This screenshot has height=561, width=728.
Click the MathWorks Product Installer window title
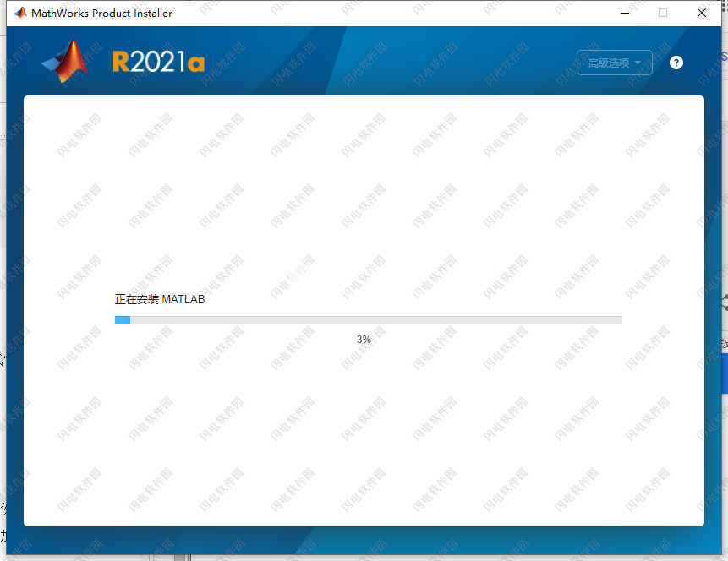pyautogui.click(x=101, y=13)
